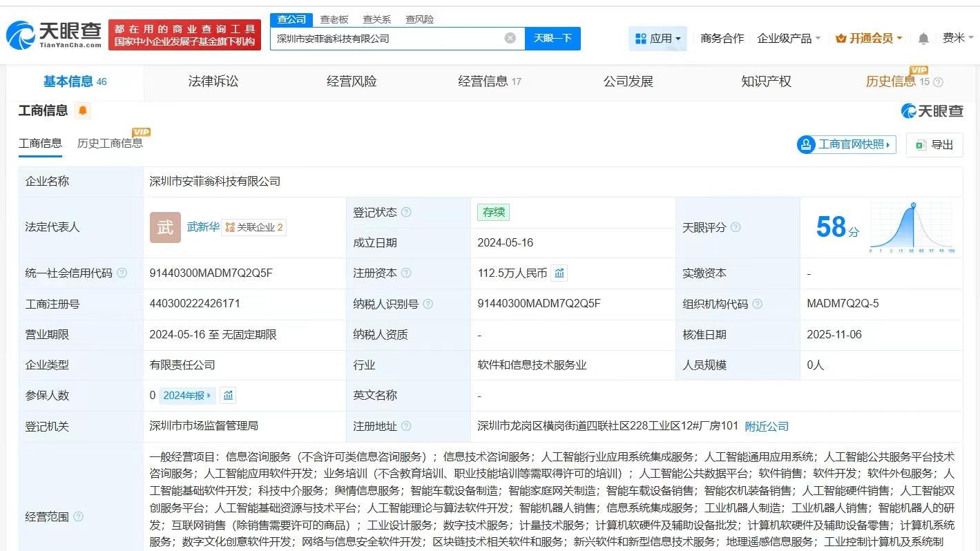Click the help icon beside 组织机构代码
This screenshot has height=551, width=980.
tap(758, 304)
